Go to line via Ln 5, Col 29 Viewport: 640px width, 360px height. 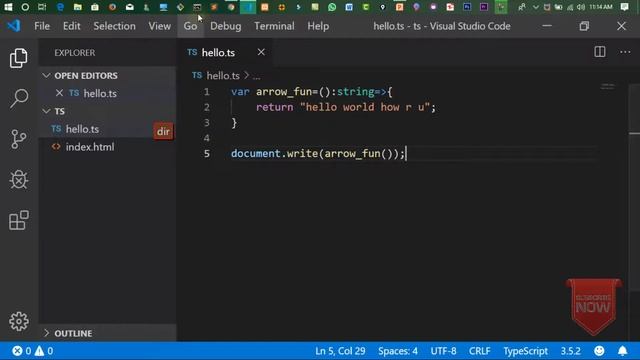click(x=340, y=351)
